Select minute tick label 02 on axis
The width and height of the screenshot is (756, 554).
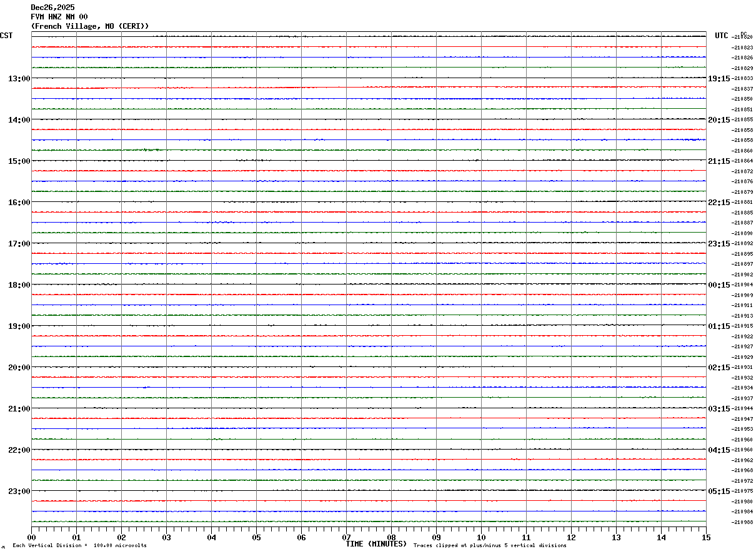(121, 537)
